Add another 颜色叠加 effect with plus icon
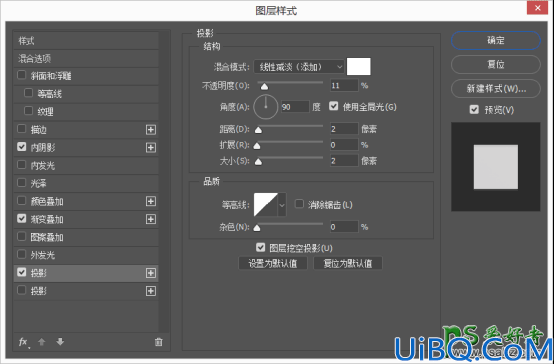Screen dimensions: 554x364 click(151, 201)
